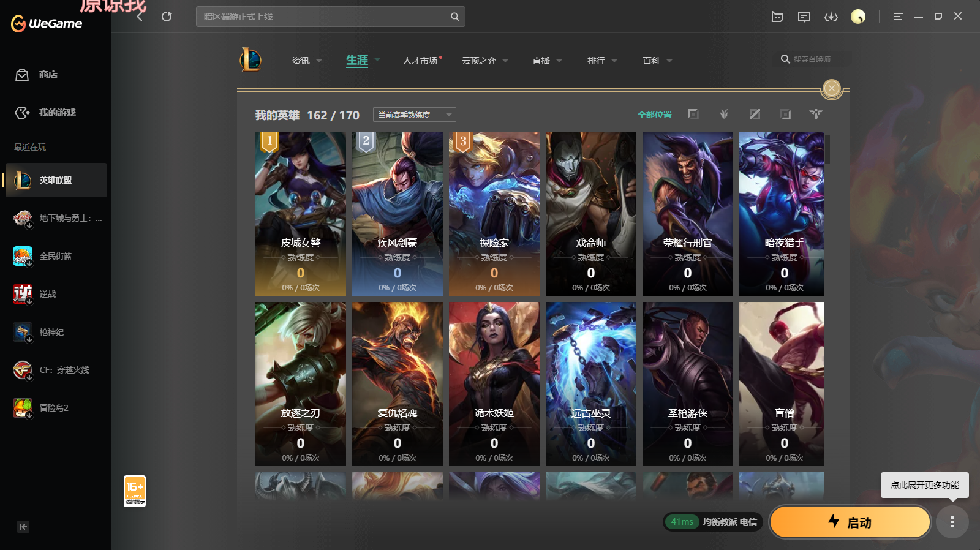
Task: Filter heroes by top lane icon
Action: coord(693,115)
